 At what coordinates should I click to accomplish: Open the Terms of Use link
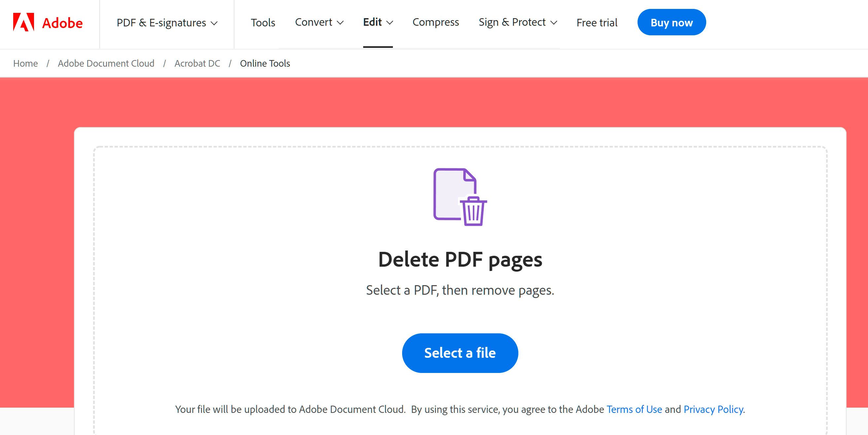[x=634, y=409]
